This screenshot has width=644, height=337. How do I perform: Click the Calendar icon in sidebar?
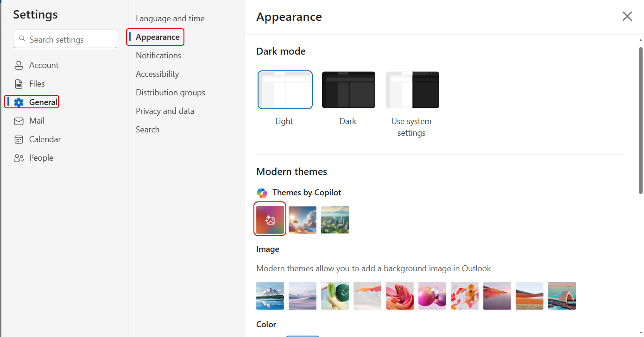coord(19,139)
